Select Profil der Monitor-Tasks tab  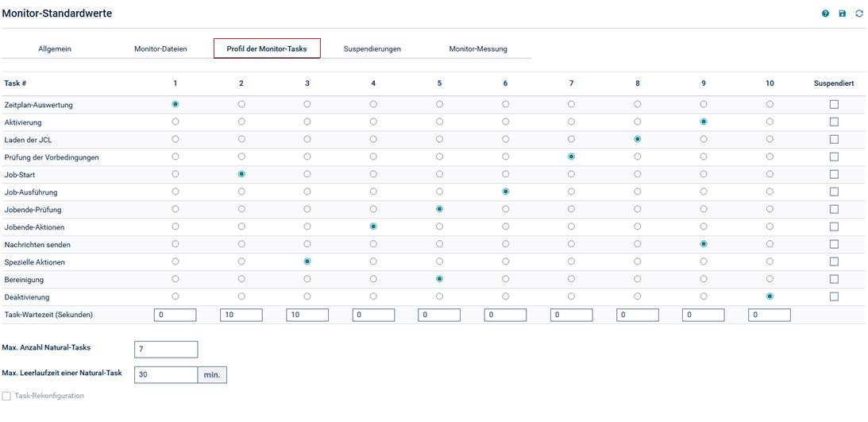tap(267, 48)
